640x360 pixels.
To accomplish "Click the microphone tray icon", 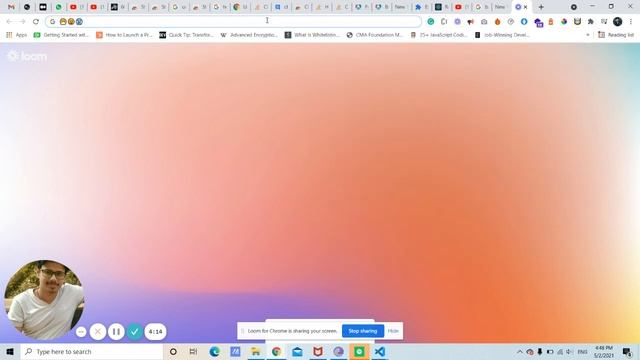I will click(x=540, y=352).
